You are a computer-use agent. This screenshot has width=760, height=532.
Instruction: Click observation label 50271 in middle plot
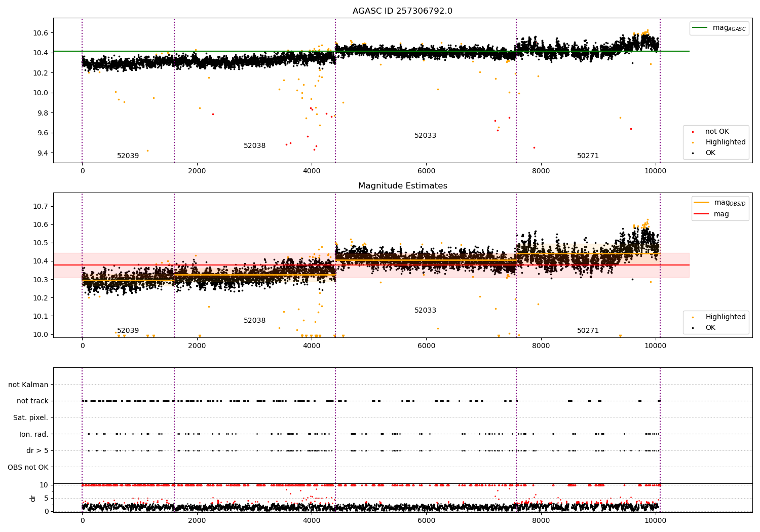point(588,331)
